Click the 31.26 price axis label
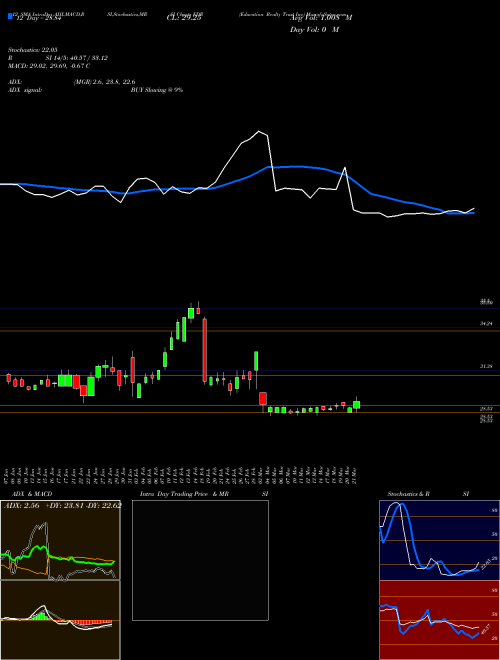Viewport: 500px width, 660px height. [x=486, y=367]
